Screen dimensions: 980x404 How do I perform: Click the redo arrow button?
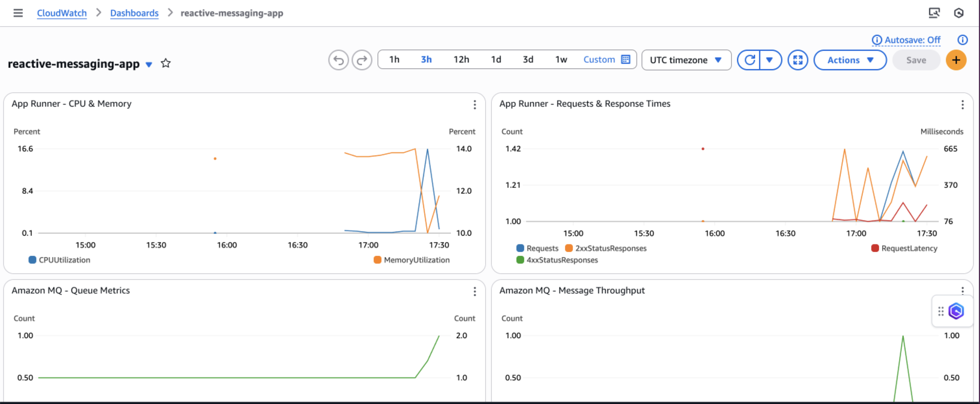tap(361, 60)
